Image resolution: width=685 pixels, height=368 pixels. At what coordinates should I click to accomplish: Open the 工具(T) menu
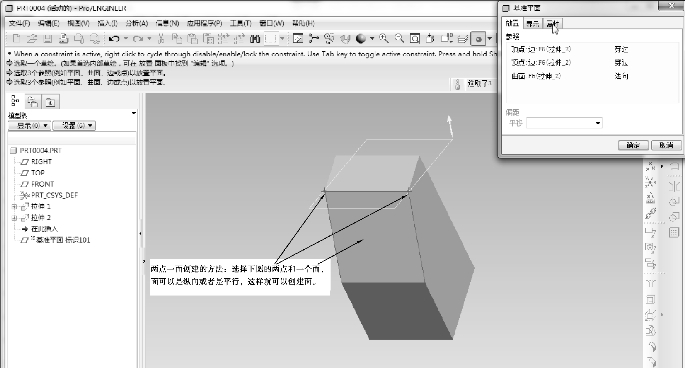pos(241,23)
